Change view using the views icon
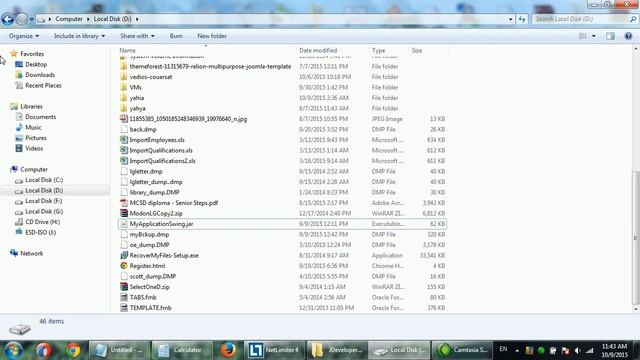The width and height of the screenshot is (640, 360). (x=583, y=36)
